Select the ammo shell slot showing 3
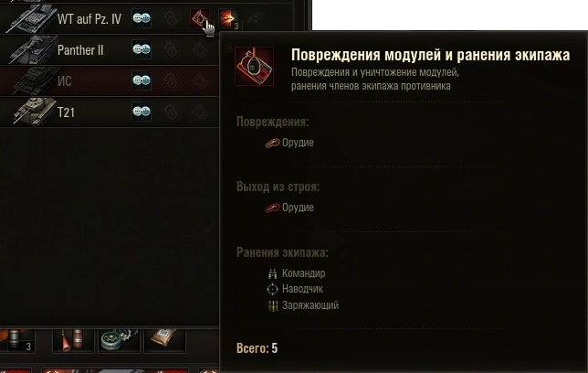 [17, 341]
